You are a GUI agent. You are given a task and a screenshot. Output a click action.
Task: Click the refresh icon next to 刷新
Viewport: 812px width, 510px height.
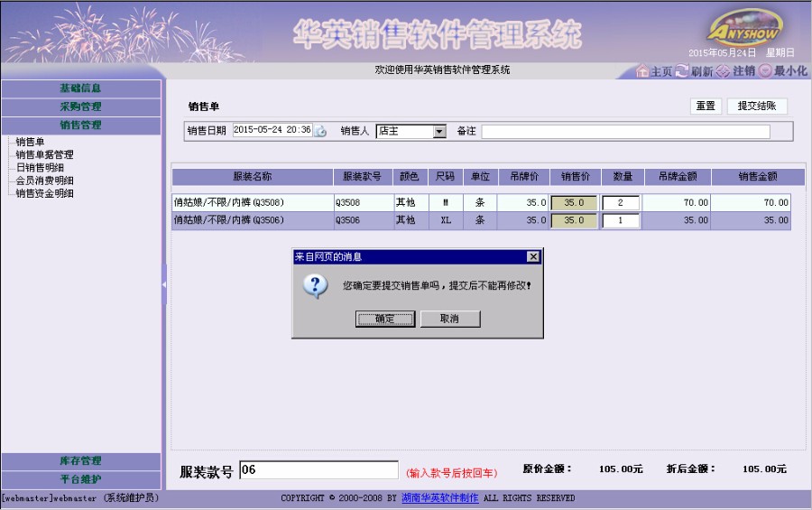(682, 71)
